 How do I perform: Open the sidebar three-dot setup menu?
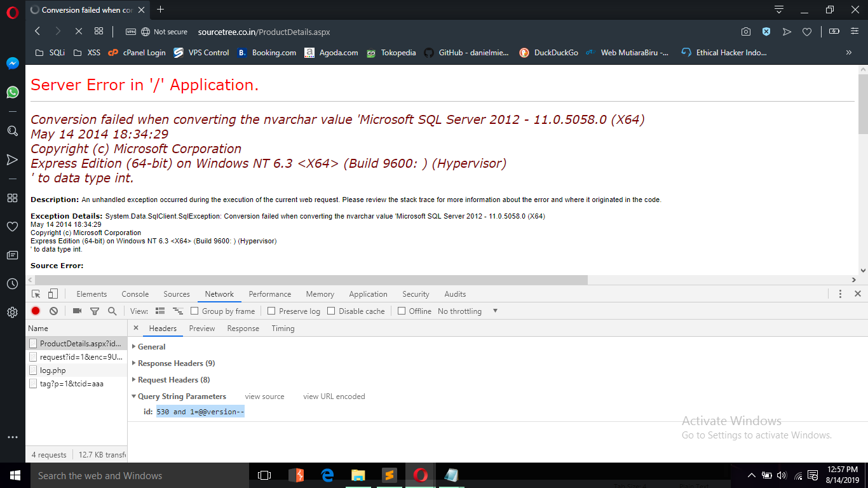pyautogui.click(x=13, y=437)
